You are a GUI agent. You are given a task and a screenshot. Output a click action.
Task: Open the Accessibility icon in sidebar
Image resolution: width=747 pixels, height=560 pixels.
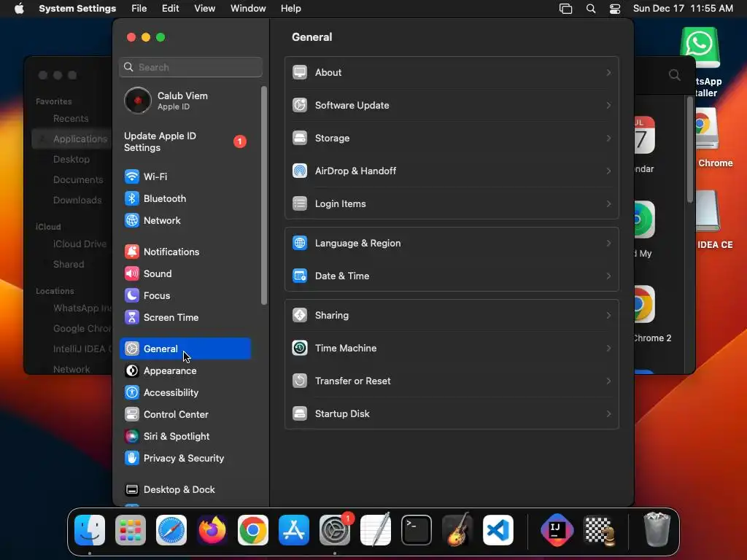[132, 392]
